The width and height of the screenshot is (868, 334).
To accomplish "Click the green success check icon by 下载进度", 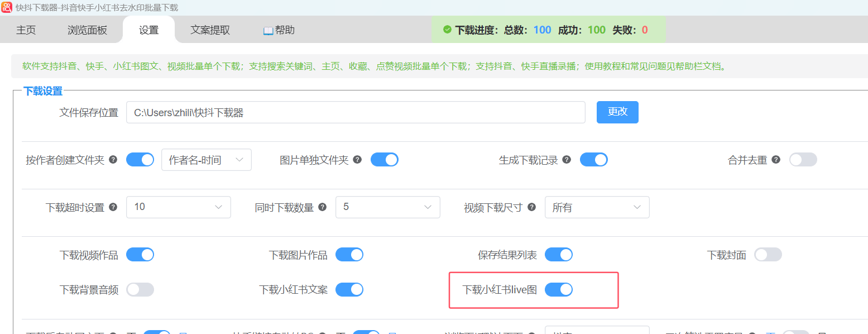I will pyautogui.click(x=447, y=30).
